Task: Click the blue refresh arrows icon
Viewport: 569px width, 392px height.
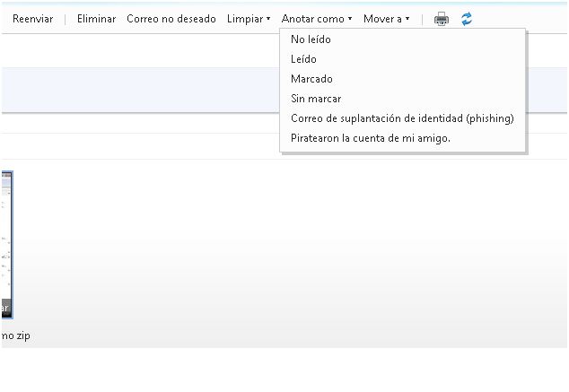Action: [467, 19]
